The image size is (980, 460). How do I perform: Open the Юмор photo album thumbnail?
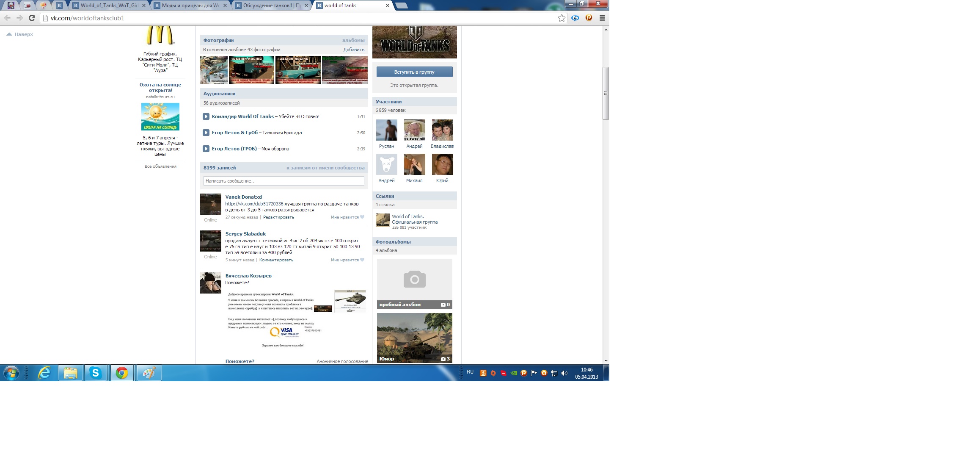[x=414, y=338]
